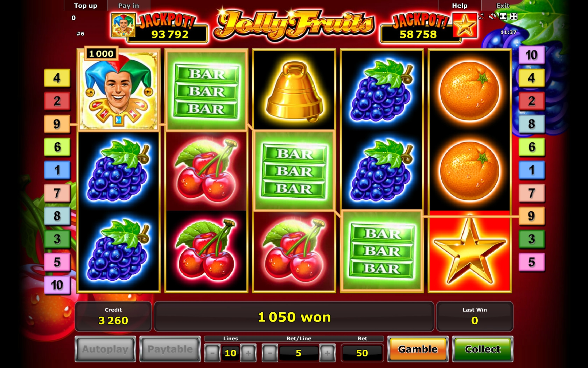588x368 pixels.
Task: Click the gold star jackpot icon
Action: [x=465, y=25]
